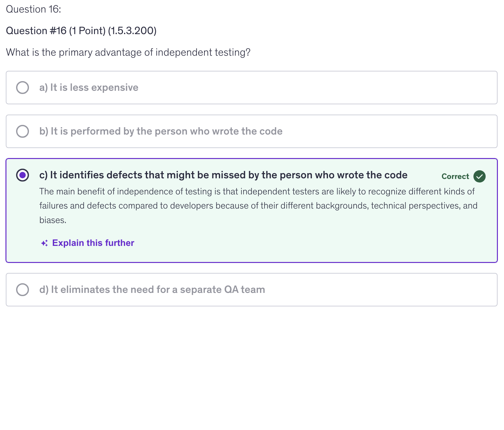Select the radio button for option d
The image size is (504, 430).
point(23,290)
